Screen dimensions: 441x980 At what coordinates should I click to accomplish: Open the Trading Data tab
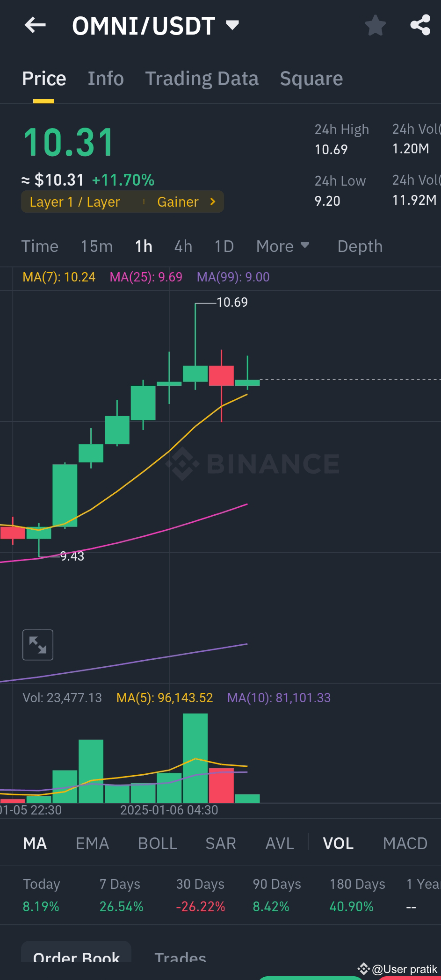click(x=202, y=79)
